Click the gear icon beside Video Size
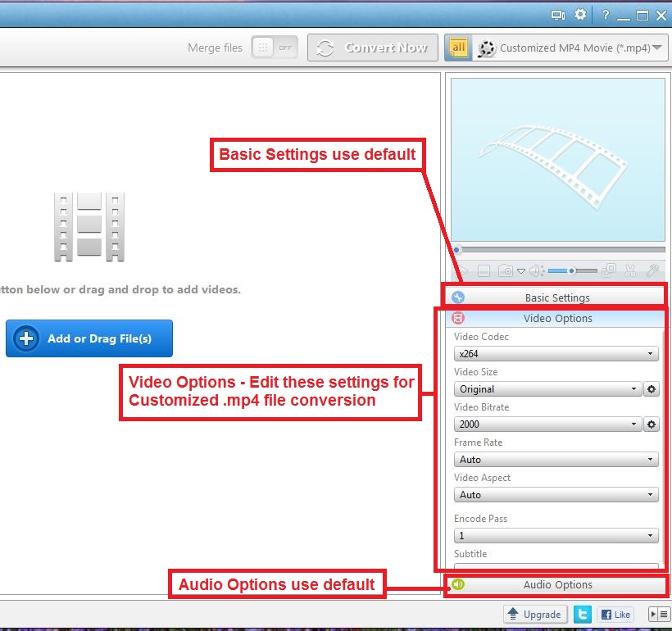672x631 pixels. (652, 389)
